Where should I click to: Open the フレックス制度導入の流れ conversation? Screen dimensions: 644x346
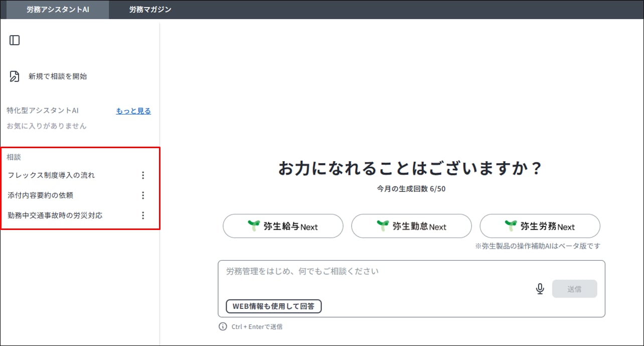tap(51, 175)
